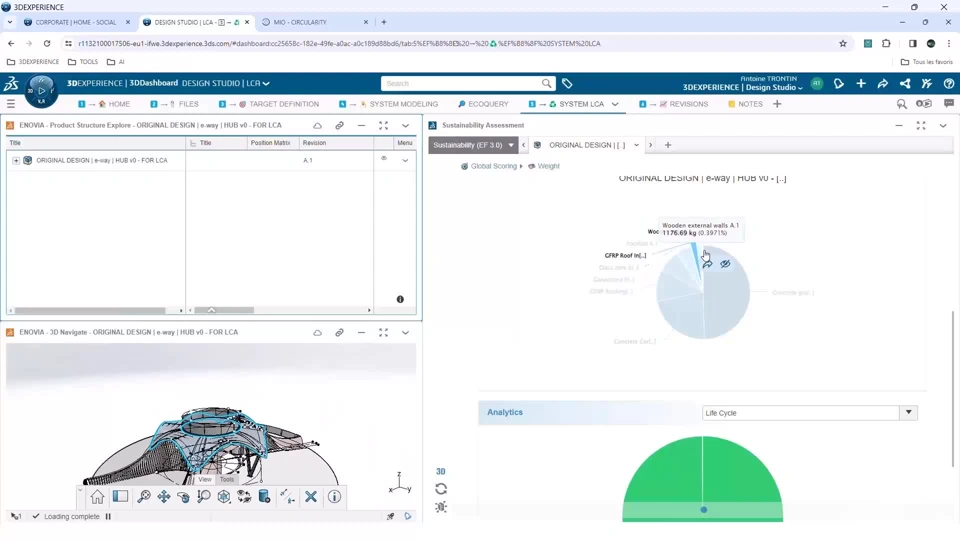Open notifications bell in top bar
The height and width of the screenshot is (540, 960).
point(839,84)
